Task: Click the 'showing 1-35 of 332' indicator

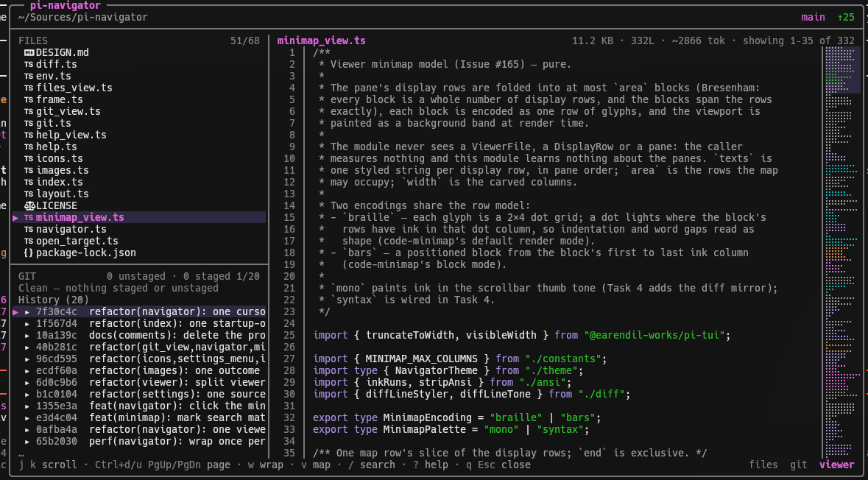Action: (x=799, y=41)
